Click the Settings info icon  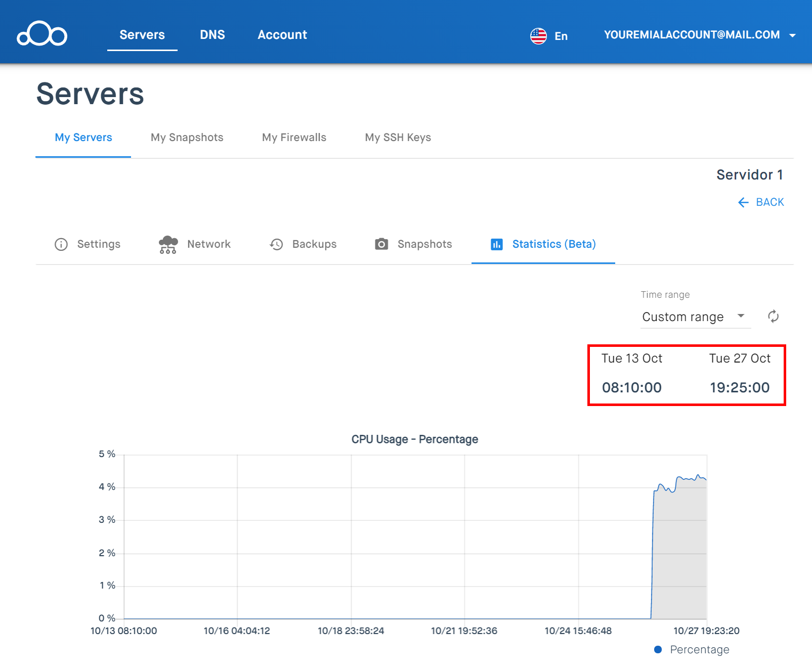point(61,244)
